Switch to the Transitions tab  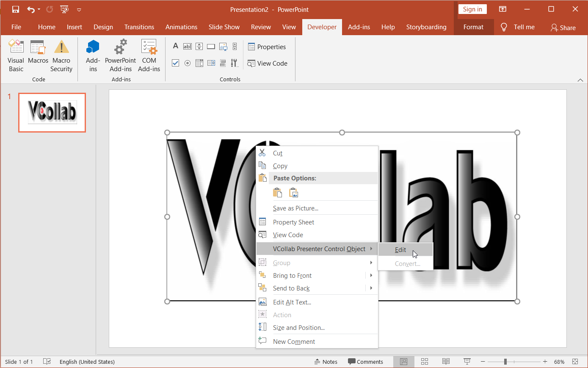(139, 27)
